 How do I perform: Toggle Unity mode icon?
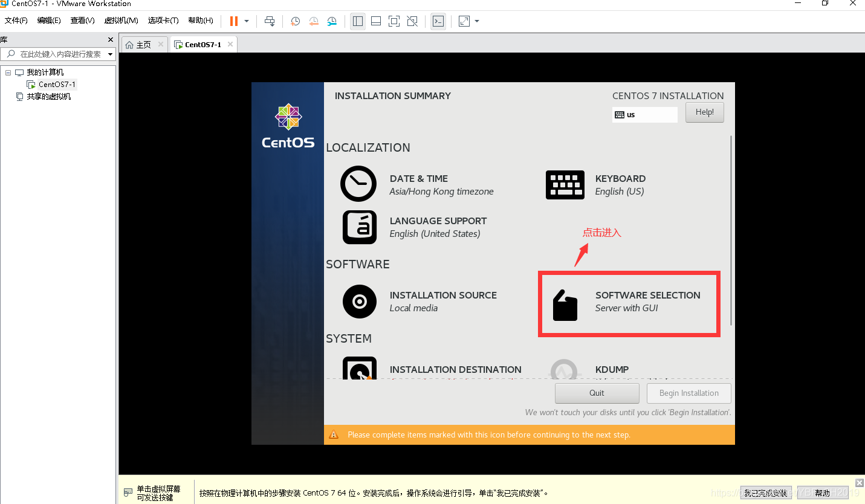(x=412, y=21)
